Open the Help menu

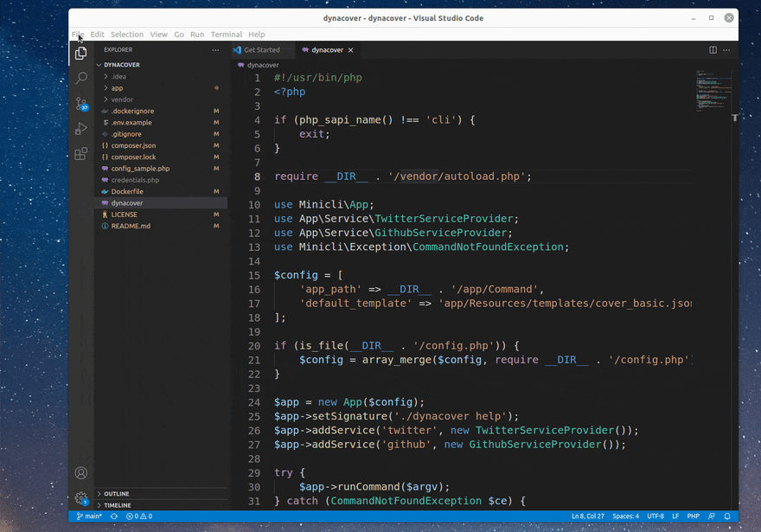(x=257, y=35)
